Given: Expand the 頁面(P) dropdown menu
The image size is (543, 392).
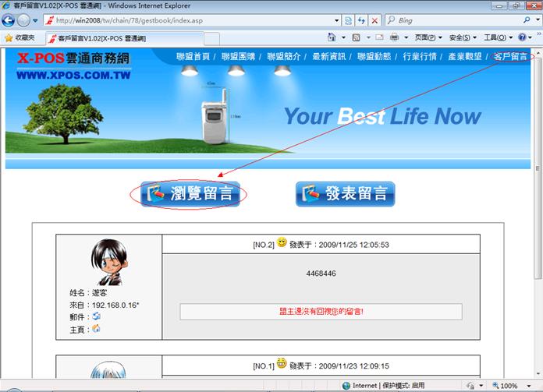Looking at the screenshot, I should coord(429,37).
